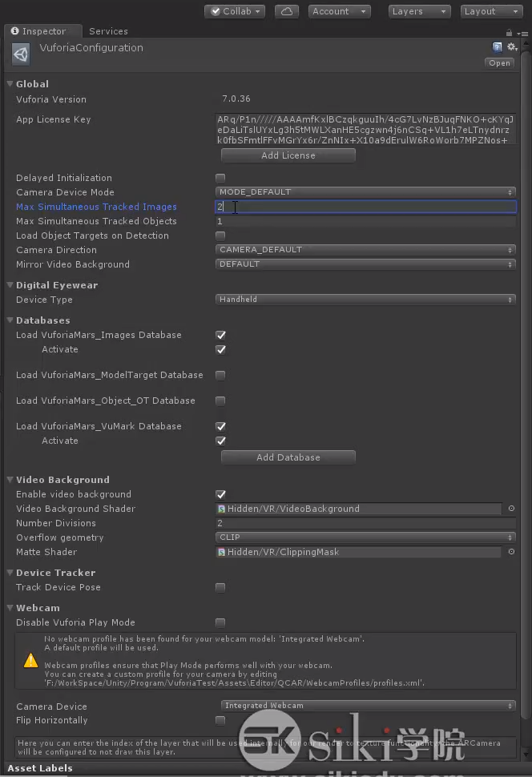Switch to the Services tab
This screenshot has width=532, height=777.
click(x=109, y=31)
